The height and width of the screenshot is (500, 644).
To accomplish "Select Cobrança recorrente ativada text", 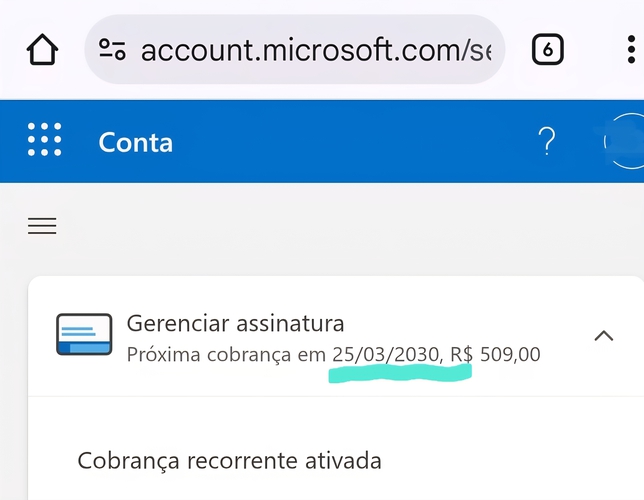I will [x=229, y=461].
